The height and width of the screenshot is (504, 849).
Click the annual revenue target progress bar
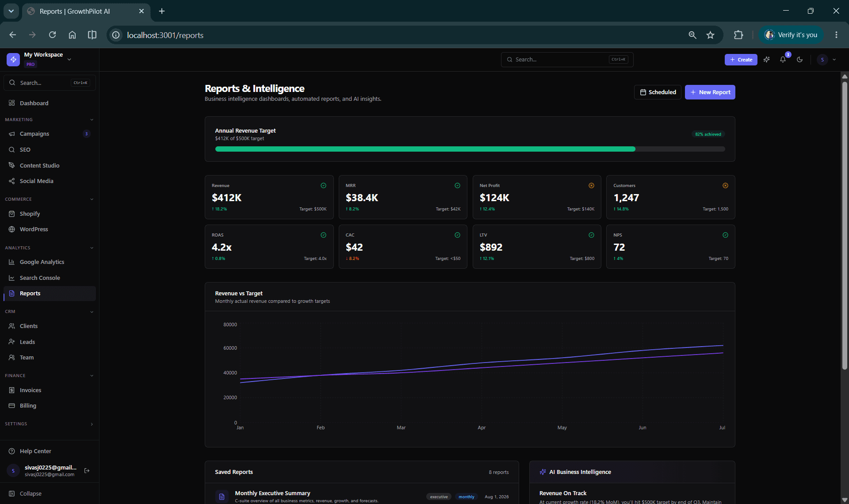(470, 149)
